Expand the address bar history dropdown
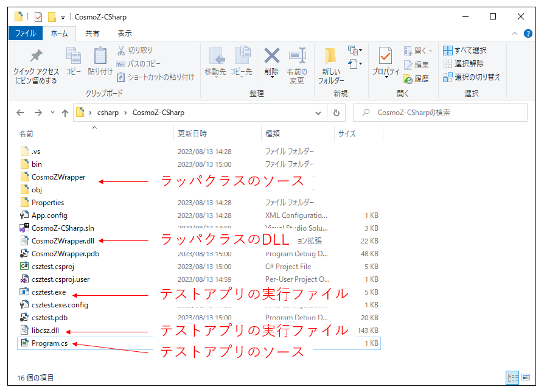The height and width of the screenshot is (392, 544). click(319, 113)
